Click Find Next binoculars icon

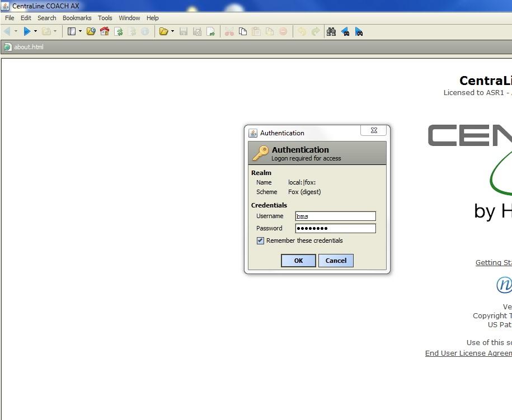[x=359, y=32]
